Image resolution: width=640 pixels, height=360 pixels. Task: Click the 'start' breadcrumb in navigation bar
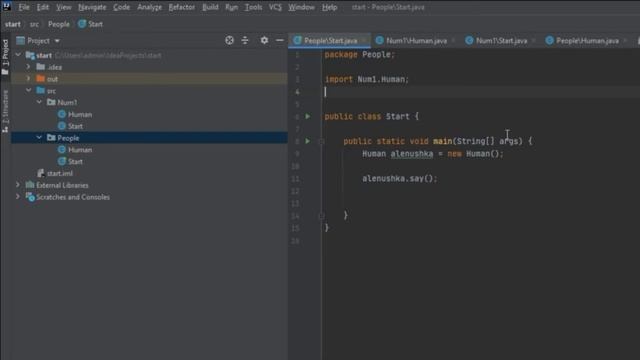13,24
